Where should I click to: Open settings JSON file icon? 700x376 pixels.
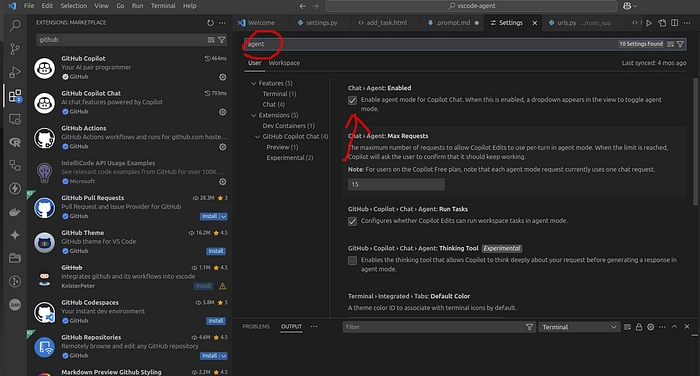[x=662, y=23]
